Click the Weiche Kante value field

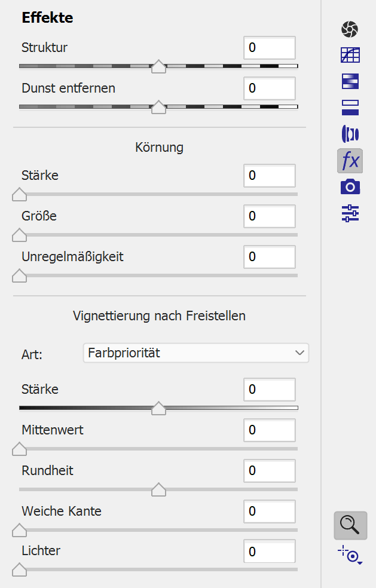[x=269, y=512]
